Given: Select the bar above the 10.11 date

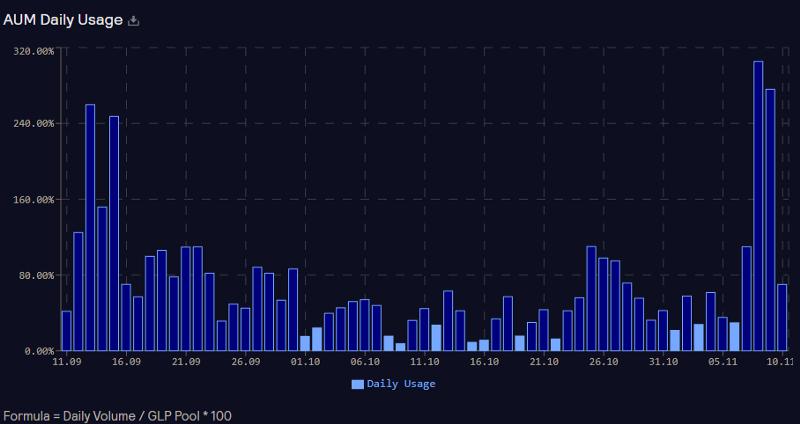Looking at the screenshot, I should point(782,317).
